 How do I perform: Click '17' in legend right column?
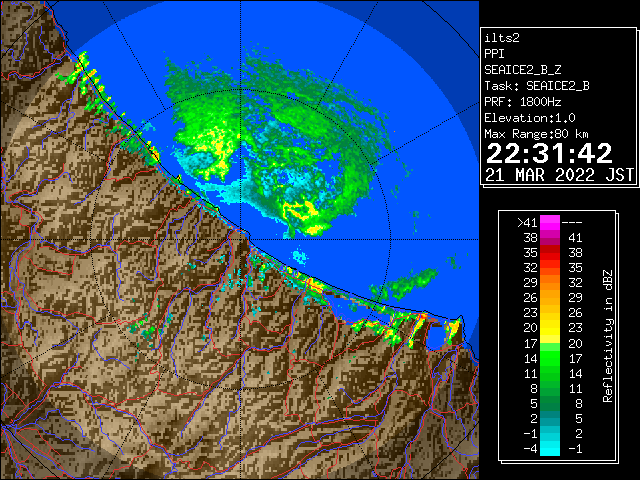click(x=575, y=358)
